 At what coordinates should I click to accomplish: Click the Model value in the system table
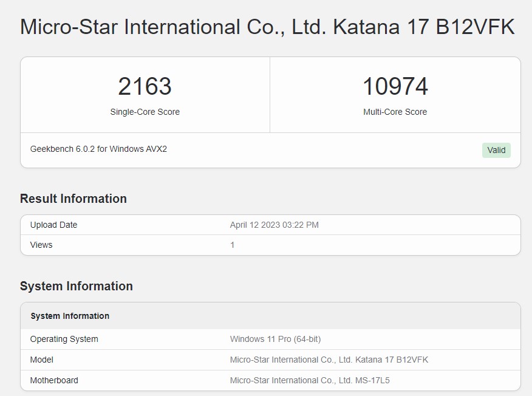pyautogui.click(x=329, y=360)
